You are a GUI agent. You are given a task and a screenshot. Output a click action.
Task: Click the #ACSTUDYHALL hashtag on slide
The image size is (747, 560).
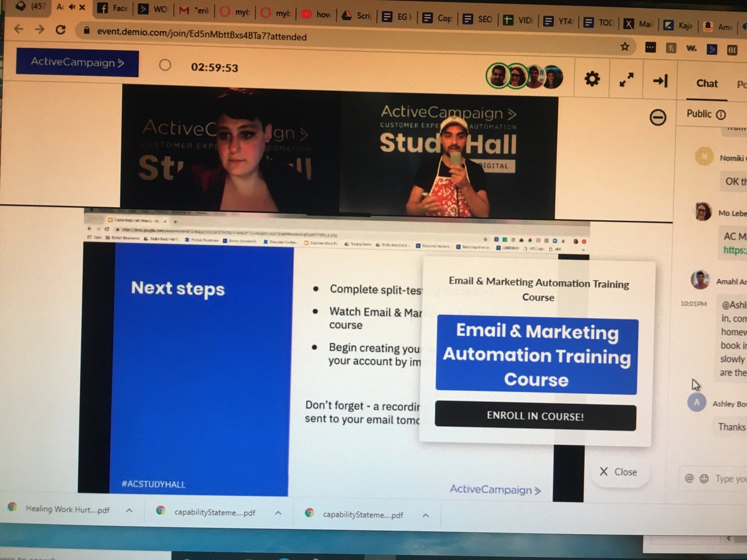[x=153, y=483]
